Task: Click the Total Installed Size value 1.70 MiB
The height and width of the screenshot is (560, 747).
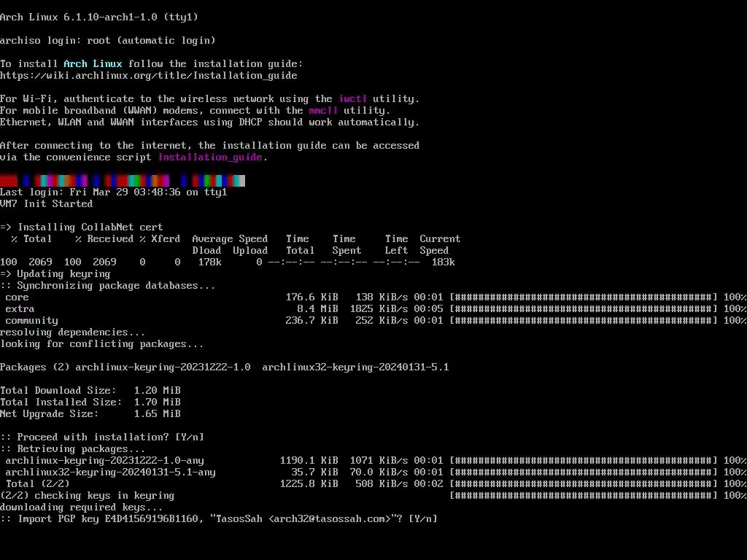Action: coord(158,402)
